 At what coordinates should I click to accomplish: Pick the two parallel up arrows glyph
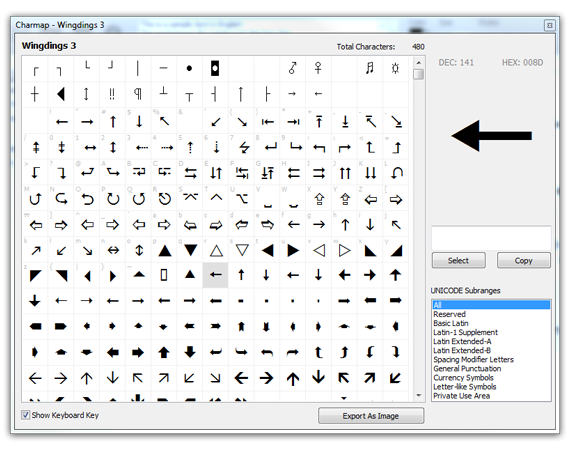click(x=345, y=173)
